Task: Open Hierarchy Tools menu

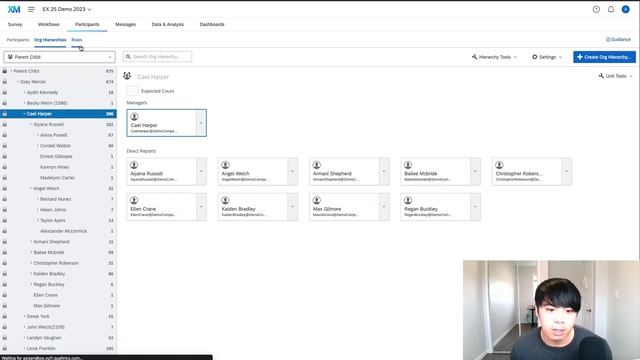Action: (x=494, y=57)
